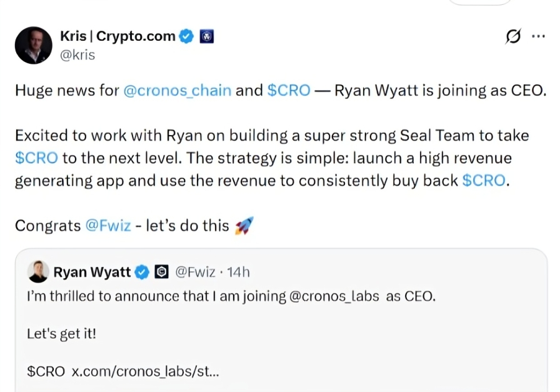Click the @Fwiz handle inside the quoted tweet
Viewport: 560px width, 392px height.
tap(195, 272)
